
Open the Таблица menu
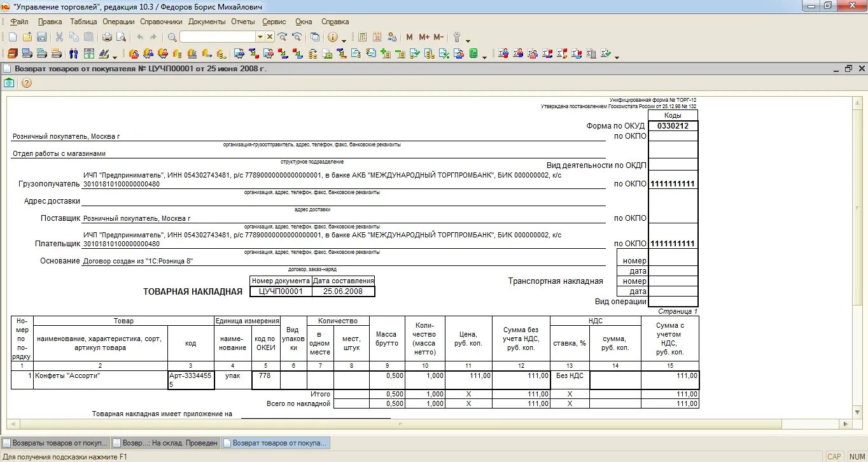83,22
